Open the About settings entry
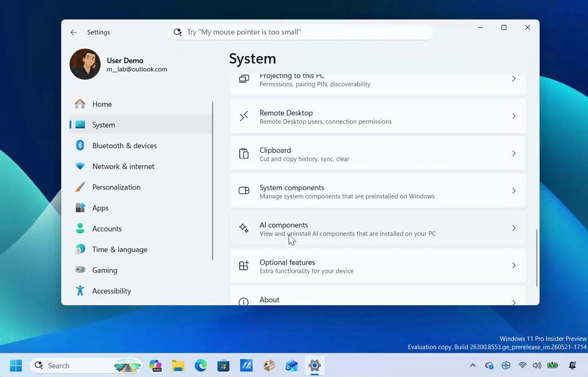The width and height of the screenshot is (588, 377). coord(378,295)
